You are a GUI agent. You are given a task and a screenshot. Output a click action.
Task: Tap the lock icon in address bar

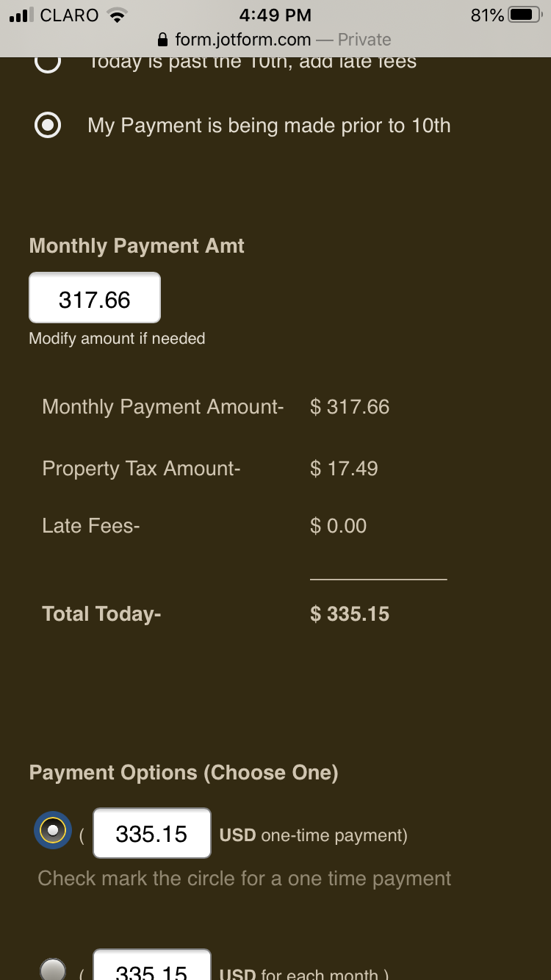coord(163,40)
